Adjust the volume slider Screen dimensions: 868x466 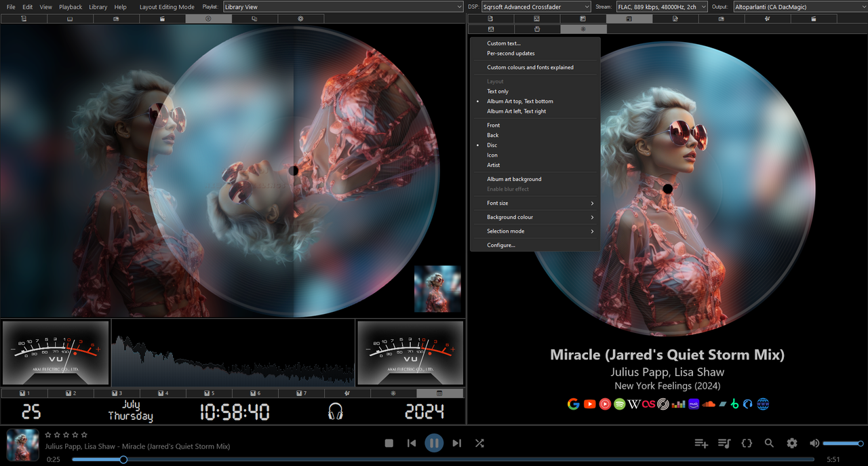[842, 444]
